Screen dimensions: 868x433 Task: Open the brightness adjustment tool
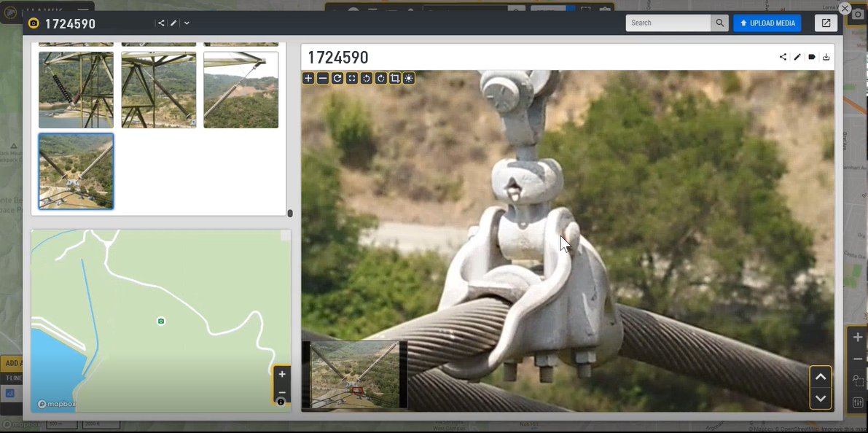(409, 78)
